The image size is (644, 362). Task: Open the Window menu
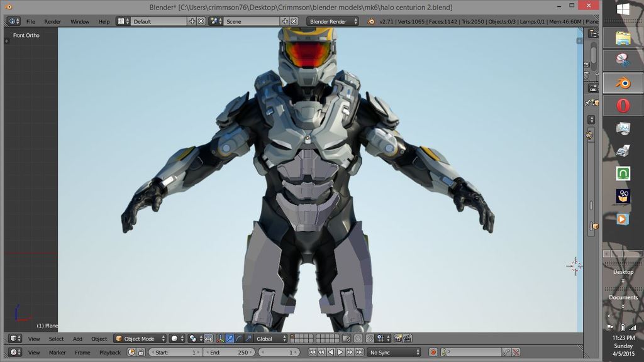click(x=80, y=21)
